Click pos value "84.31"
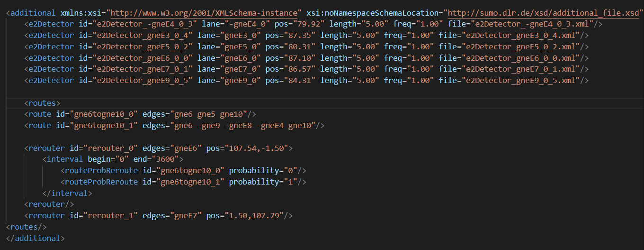 coord(301,81)
